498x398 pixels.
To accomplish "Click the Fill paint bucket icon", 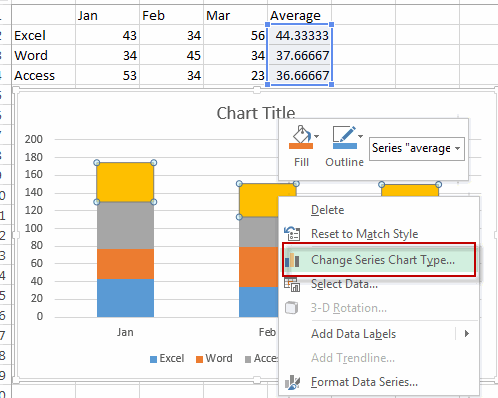I will coord(301,137).
